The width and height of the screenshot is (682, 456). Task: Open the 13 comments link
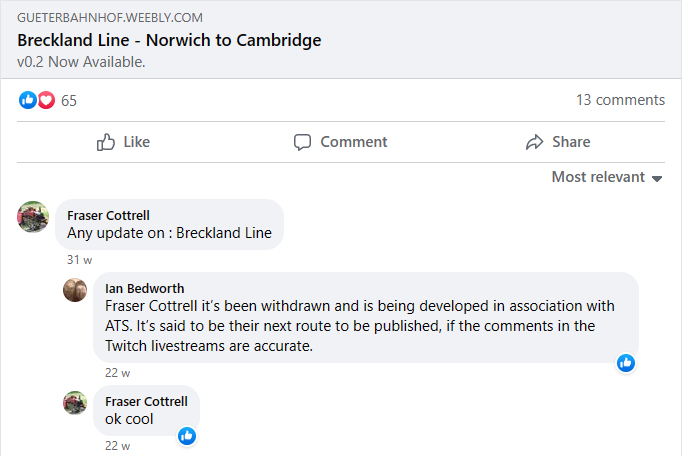(x=620, y=100)
